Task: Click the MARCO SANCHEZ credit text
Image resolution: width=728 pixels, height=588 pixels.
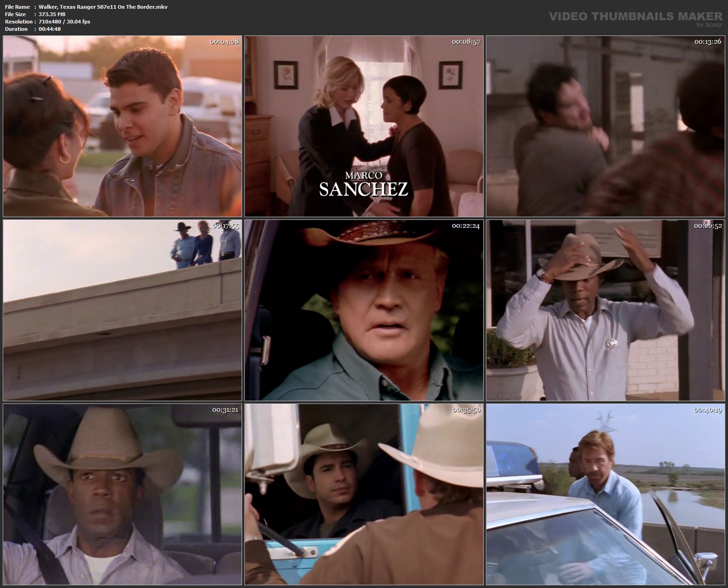Action: coord(364,184)
